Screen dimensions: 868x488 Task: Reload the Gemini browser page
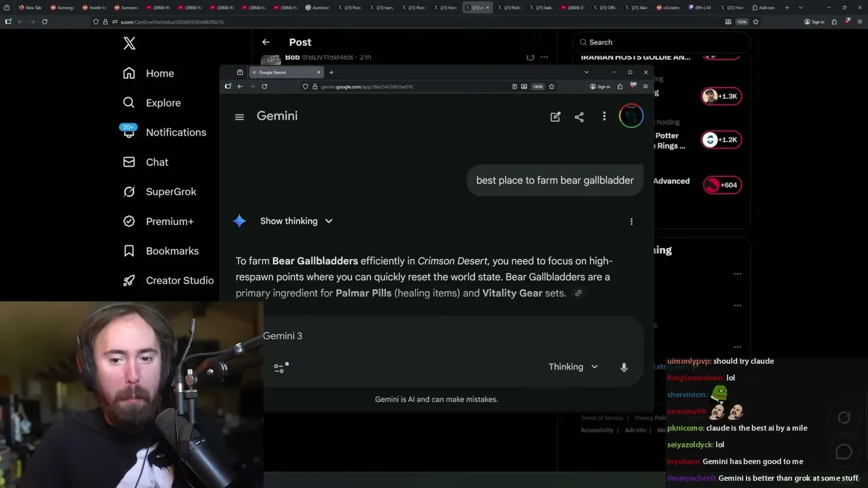pos(264,87)
